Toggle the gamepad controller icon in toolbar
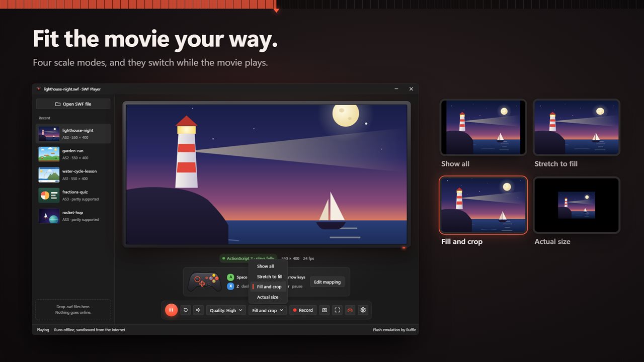 (350, 310)
